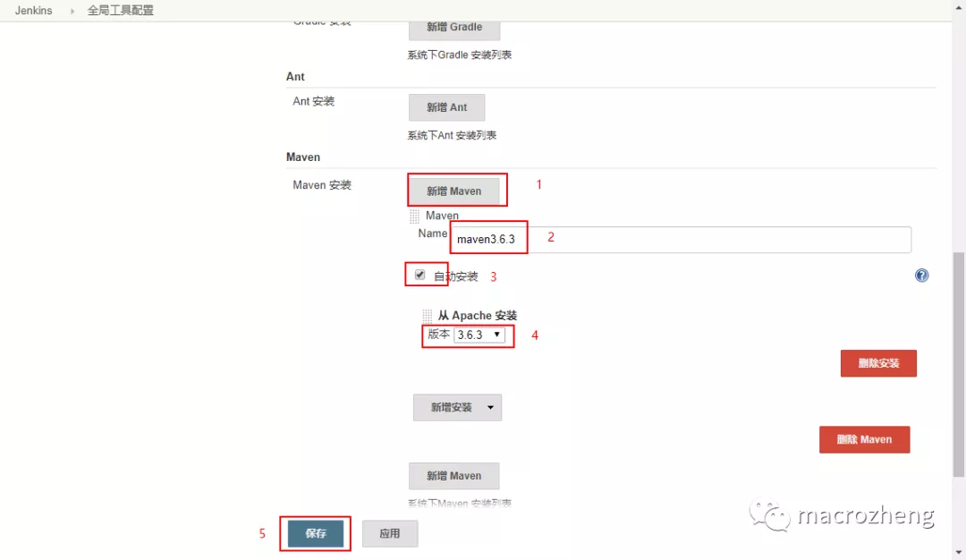Click the Ant 安装 label
The image size is (966, 560).
click(314, 101)
